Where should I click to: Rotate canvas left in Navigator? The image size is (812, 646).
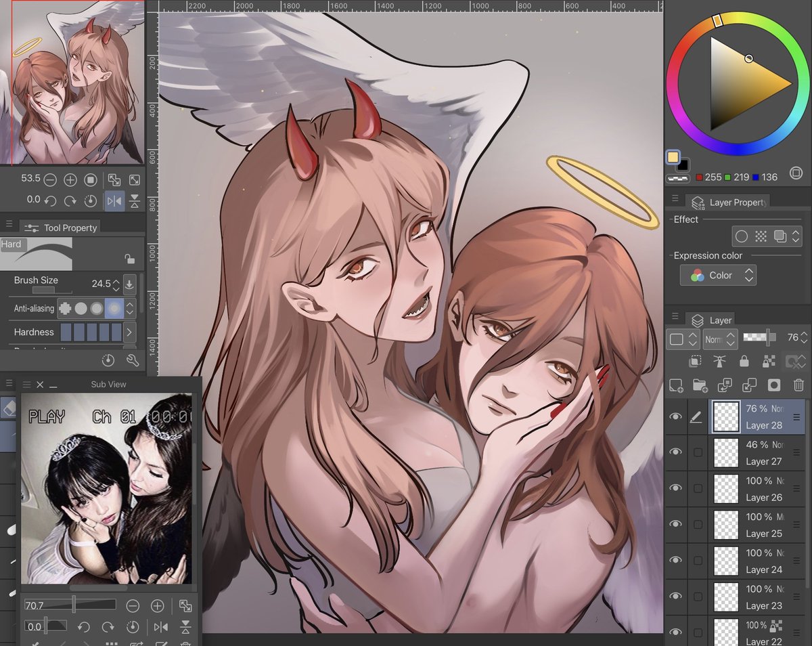click(x=50, y=200)
